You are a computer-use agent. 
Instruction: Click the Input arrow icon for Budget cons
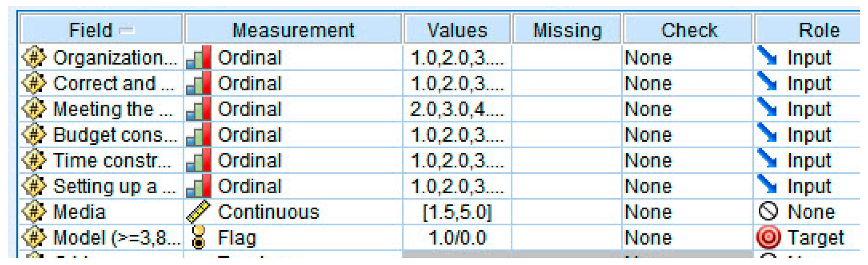pos(768,135)
